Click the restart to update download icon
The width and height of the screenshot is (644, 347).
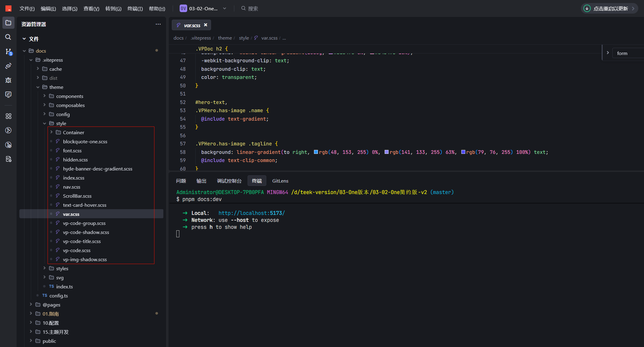587,8
